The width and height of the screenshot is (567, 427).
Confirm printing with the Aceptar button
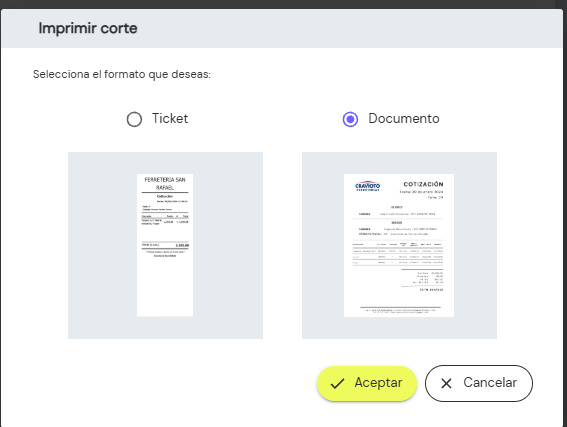367,383
